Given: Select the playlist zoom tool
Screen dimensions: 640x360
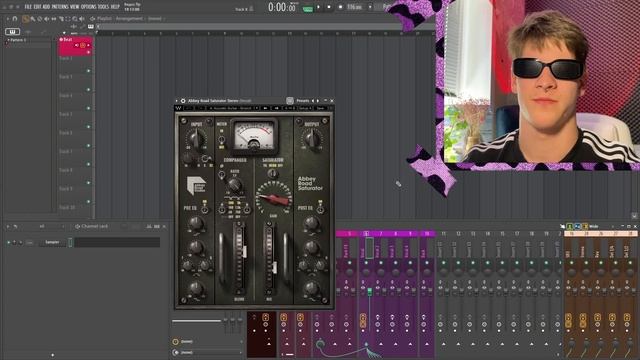Looking at the screenshot, I should (x=75, y=19).
